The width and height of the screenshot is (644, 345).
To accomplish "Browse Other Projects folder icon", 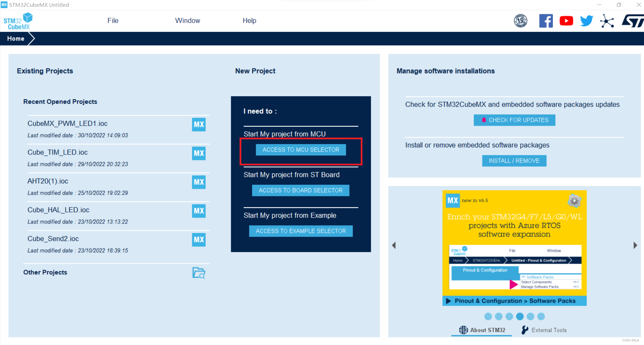I will click(199, 273).
